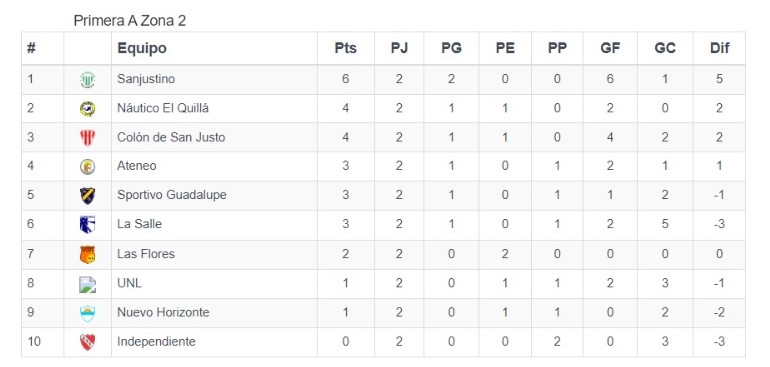Select the Dif column header
This screenshot has width=770, height=367.
coord(719,48)
